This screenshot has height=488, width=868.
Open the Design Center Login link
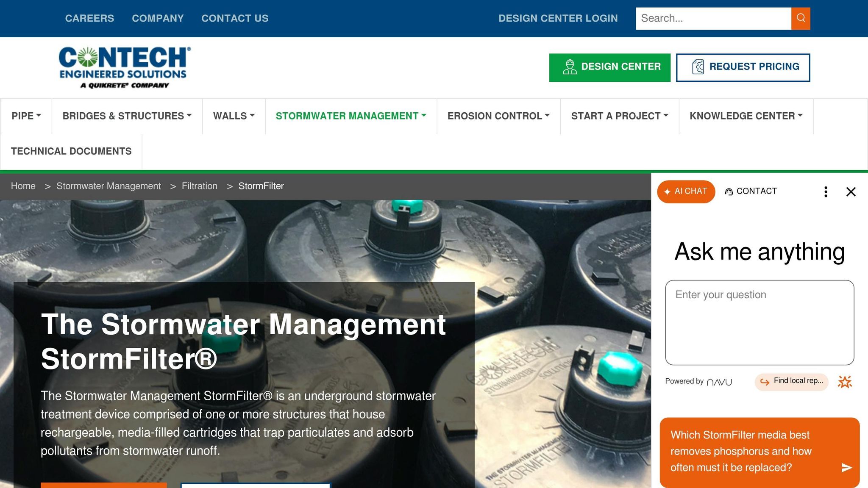[558, 18]
